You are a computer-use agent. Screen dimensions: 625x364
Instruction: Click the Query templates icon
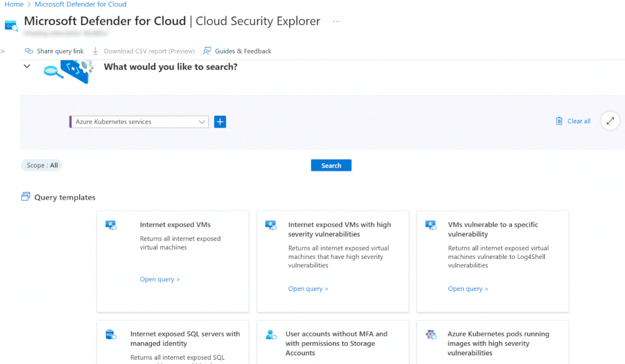pos(26,196)
